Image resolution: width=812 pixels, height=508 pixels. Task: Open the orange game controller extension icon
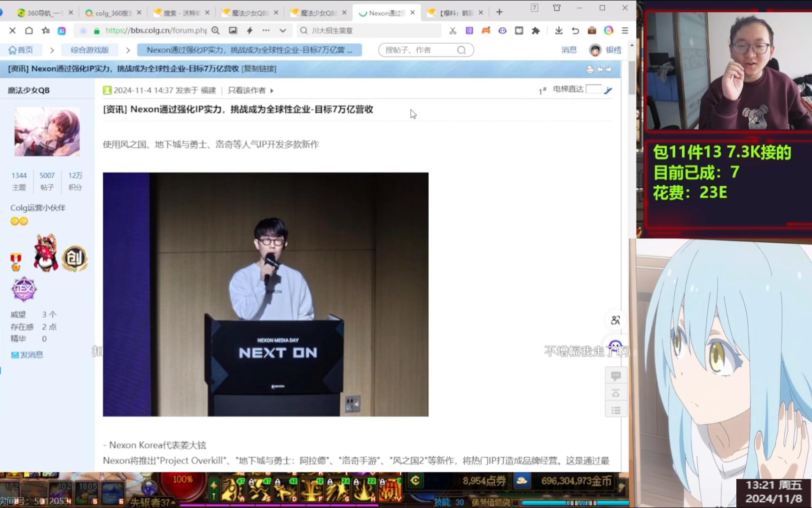(486, 31)
